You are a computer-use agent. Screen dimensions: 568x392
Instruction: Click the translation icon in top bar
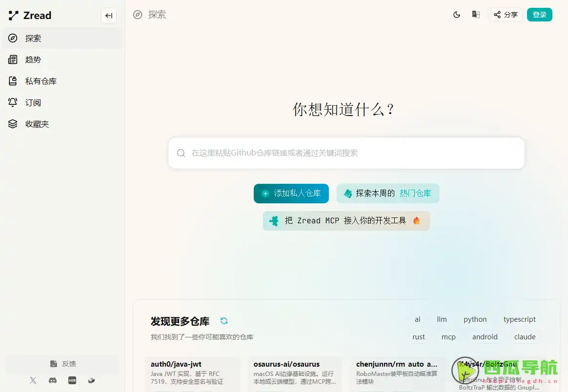(x=475, y=15)
